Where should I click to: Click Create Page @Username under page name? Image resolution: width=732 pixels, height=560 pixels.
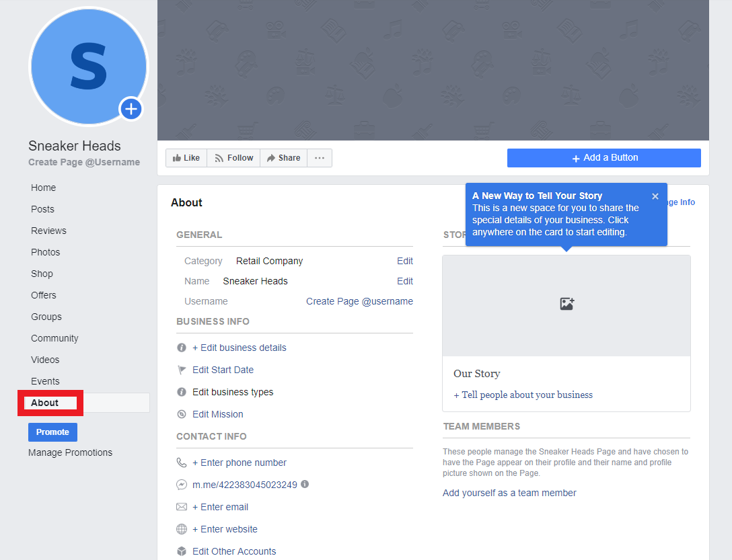tap(84, 162)
